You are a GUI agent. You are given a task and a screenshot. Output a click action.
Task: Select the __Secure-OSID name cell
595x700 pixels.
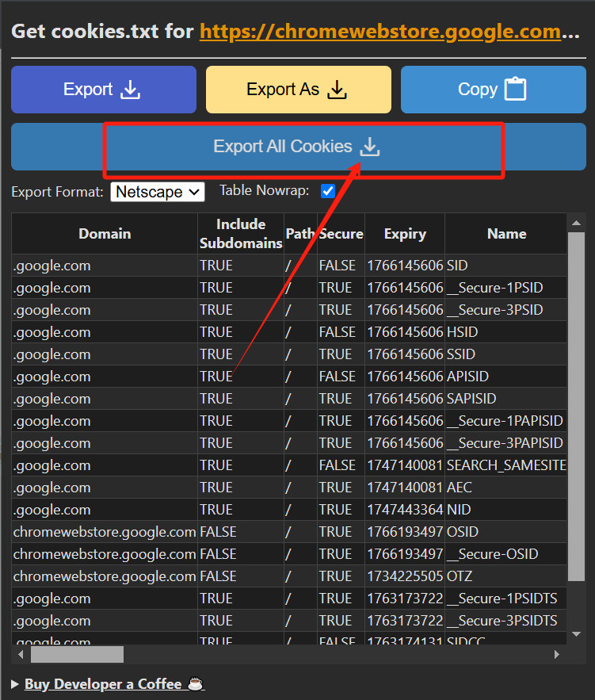pos(506,554)
